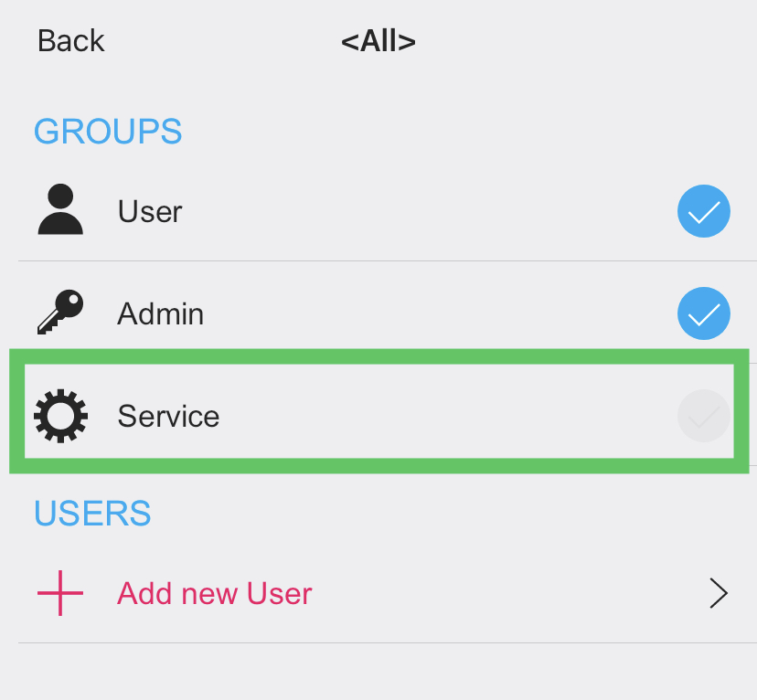Image resolution: width=757 pixels, height=700 pixels.
Task: Click the person icon beside User
Action: point(60,210)
